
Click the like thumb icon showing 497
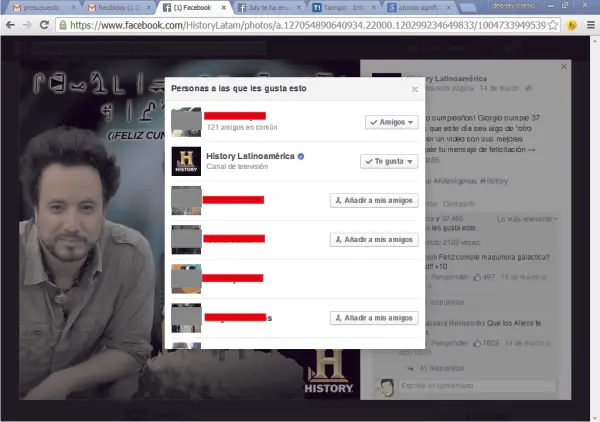[477, 277]
